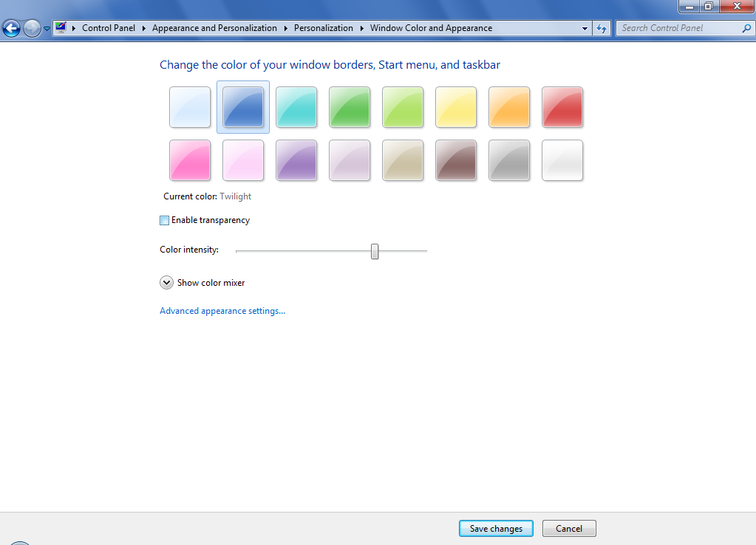Open the recent pages dropdown arrow

[47, 28]
